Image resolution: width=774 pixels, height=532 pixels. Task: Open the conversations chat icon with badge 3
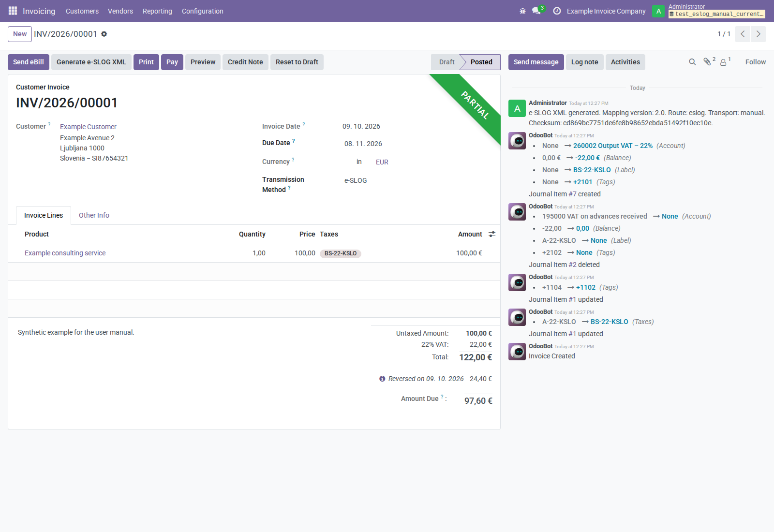tap(536, 11)
